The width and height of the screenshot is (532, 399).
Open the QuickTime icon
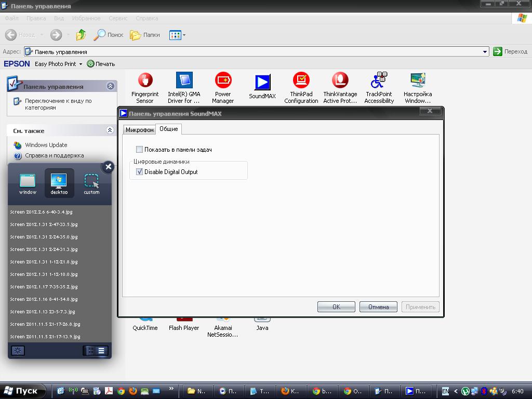pos(145,324)
